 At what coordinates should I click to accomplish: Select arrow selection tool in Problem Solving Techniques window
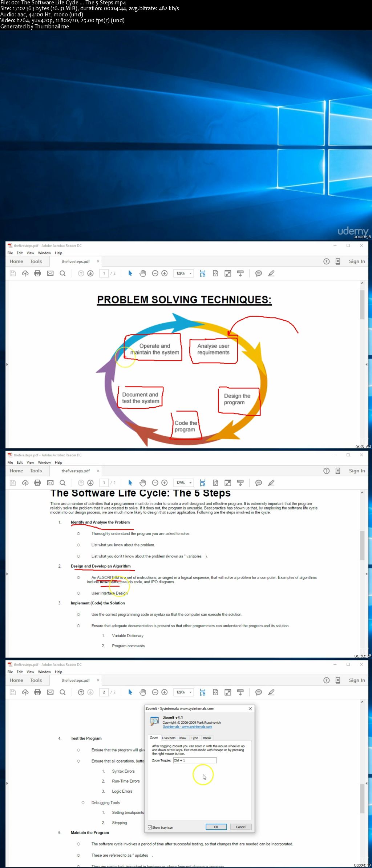(130, 273)
